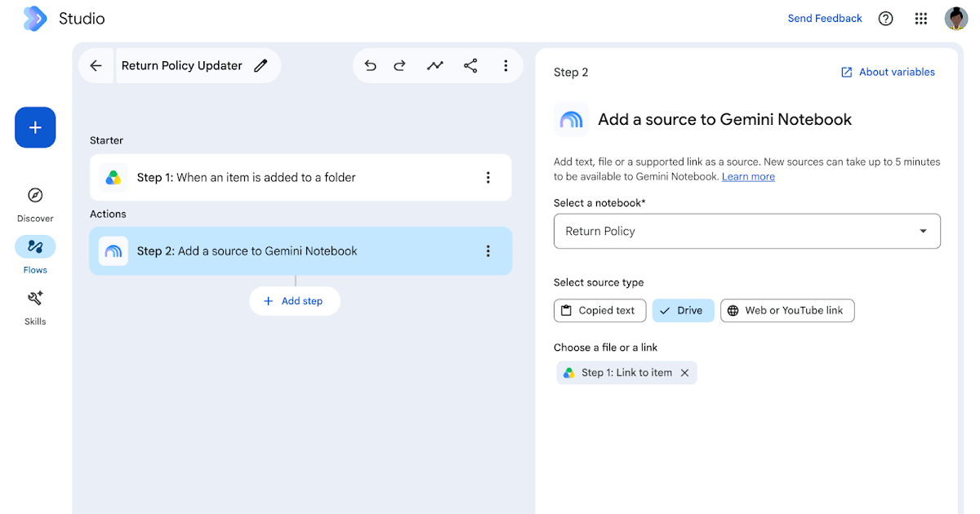Select Copied text source type
980x514 pixels.
click(x=600, y=311)
